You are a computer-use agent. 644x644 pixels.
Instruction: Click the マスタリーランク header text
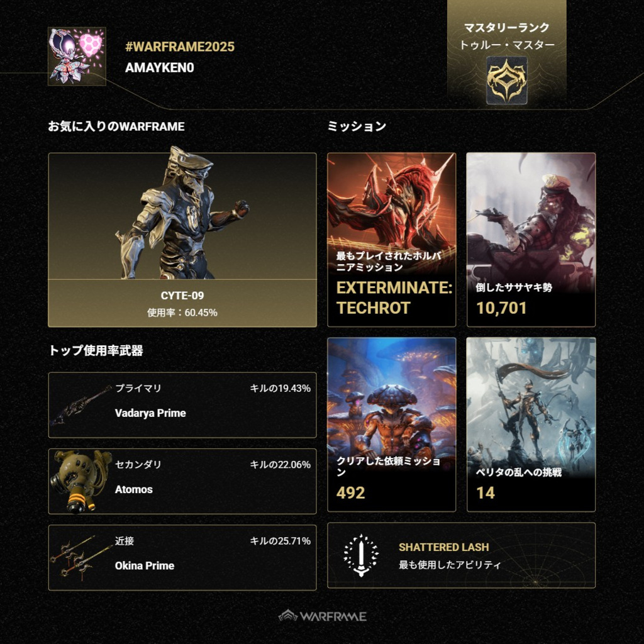[506, 28]
